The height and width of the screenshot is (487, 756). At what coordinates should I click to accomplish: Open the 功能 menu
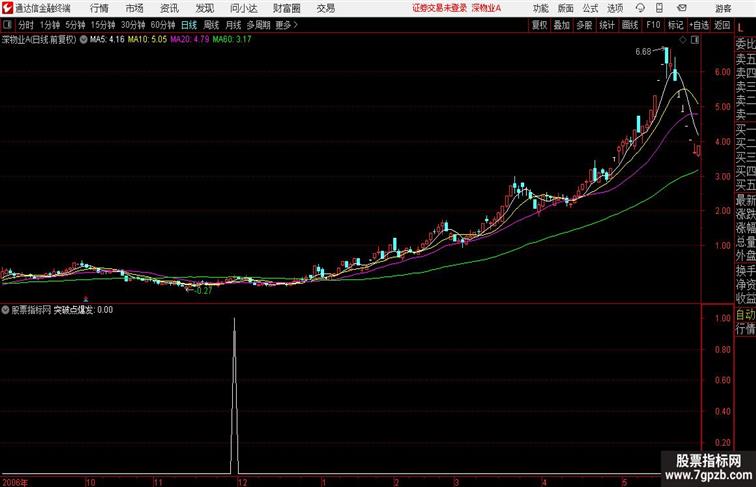[540, 8]
